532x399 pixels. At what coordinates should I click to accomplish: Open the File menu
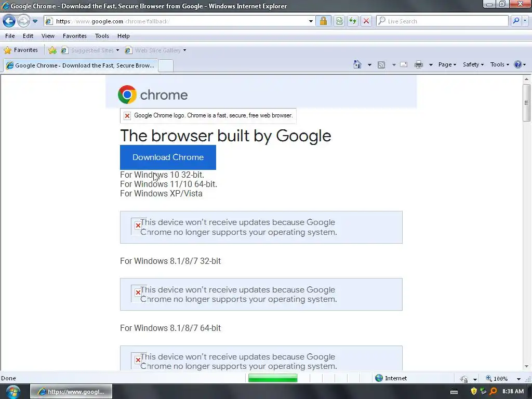[x=10, y=36]
